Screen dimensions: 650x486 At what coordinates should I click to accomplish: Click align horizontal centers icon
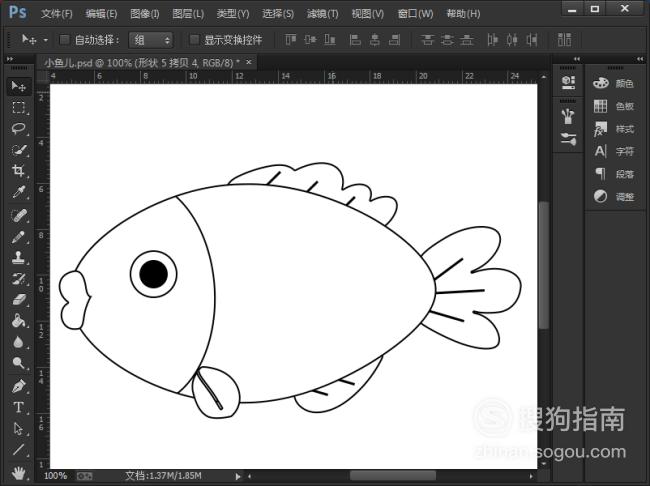(x=375, y=40)
